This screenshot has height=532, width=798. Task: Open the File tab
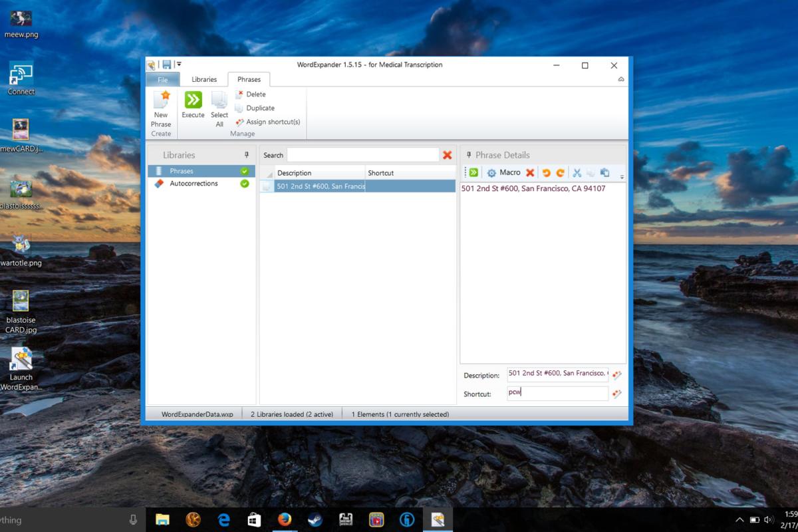(x=163, y=80)
